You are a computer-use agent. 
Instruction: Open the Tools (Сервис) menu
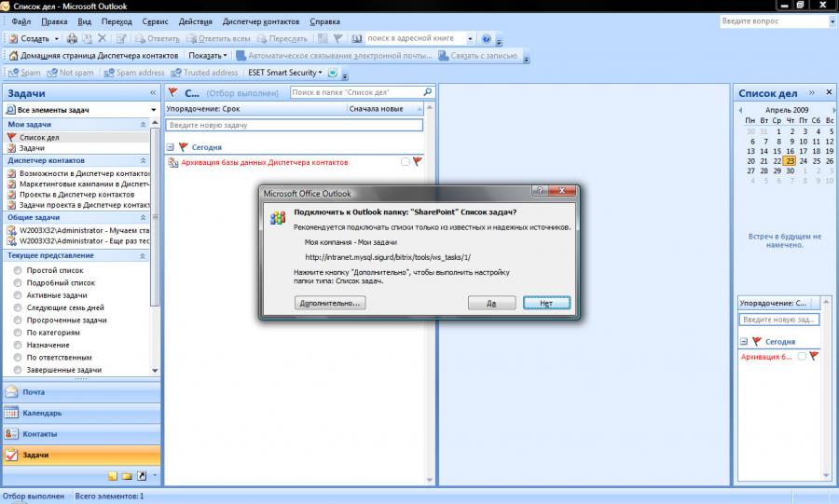pyautogui.click(x=155, y=22)
